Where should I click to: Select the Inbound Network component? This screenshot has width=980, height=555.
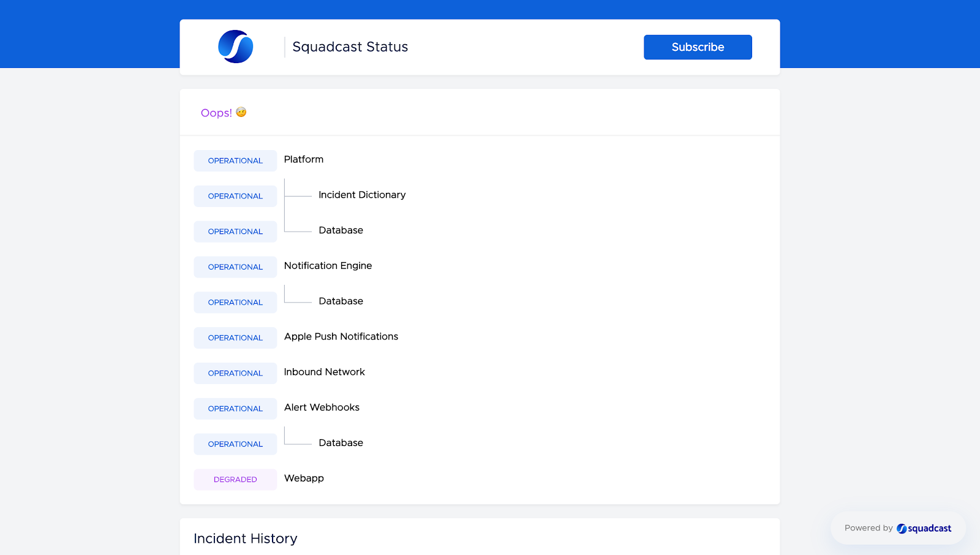pyautogui.click(x=325, y=372)
